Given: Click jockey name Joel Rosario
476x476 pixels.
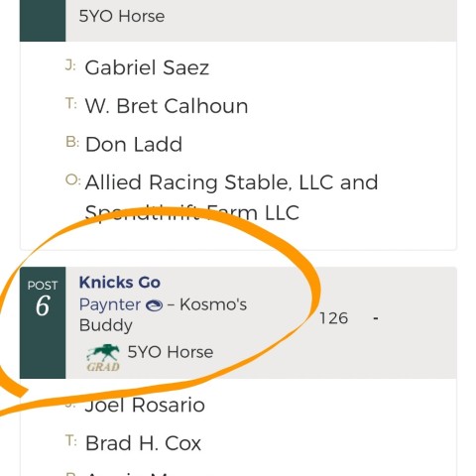Looking at the screenshot, I should click(145, 405).
